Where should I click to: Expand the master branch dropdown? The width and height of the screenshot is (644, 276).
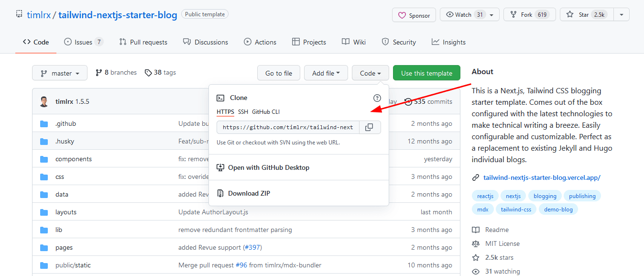point(60,73)
